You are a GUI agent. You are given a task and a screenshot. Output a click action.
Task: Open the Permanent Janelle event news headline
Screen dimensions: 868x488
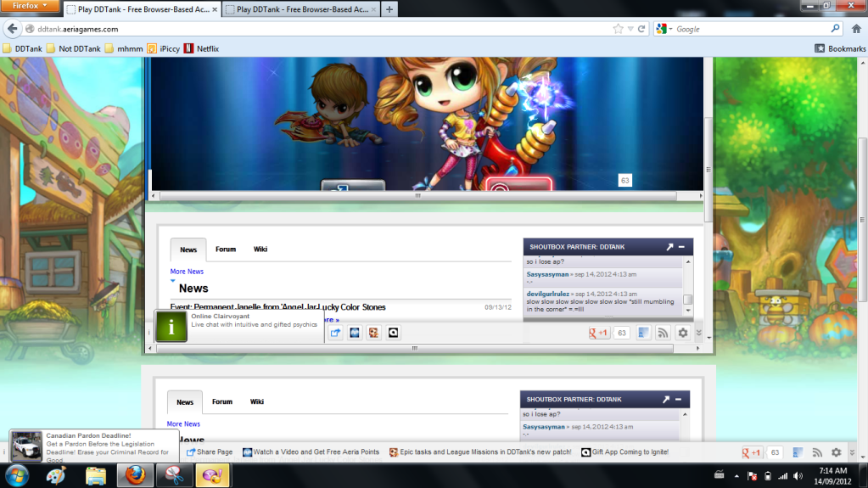[x=278, y=307]
